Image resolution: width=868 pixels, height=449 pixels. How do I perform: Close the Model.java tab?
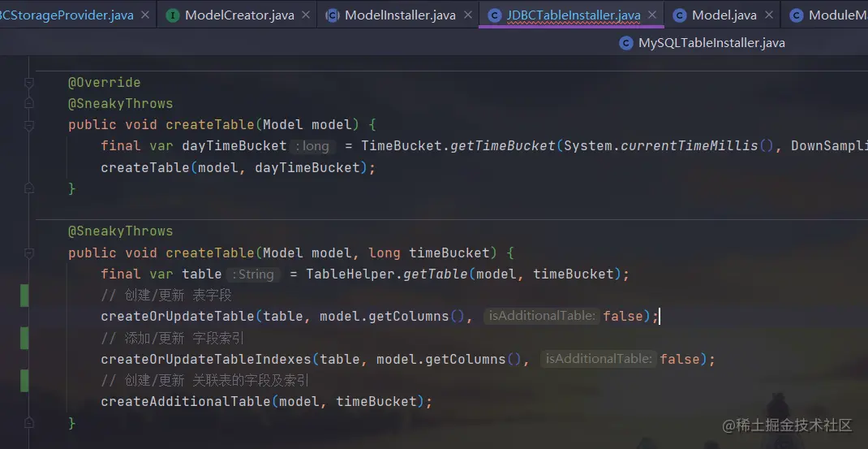point(768,15)
